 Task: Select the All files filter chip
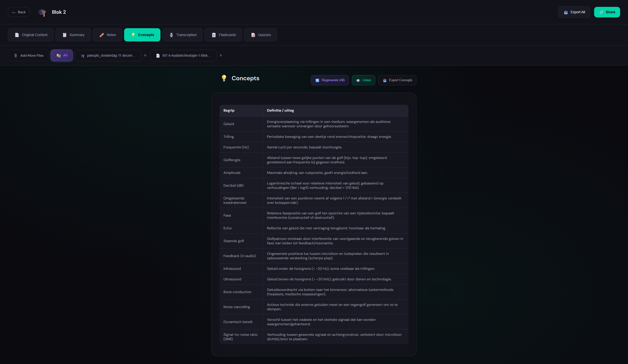pyautogui.click(x=62, y=55)
